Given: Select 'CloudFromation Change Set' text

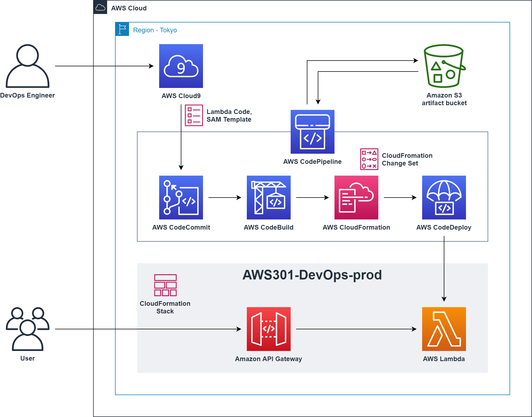Looking at the screenshot, I should (407, 159).
